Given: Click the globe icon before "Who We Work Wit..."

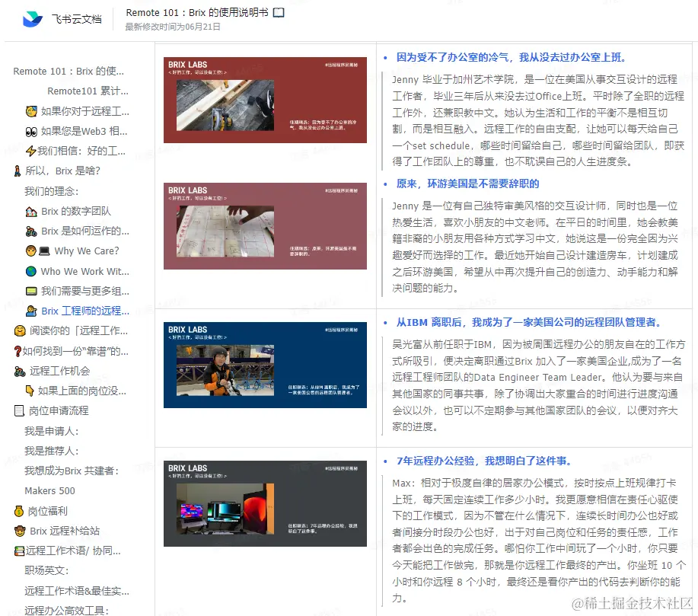Looking at the screenshot, I should point(31,271).
